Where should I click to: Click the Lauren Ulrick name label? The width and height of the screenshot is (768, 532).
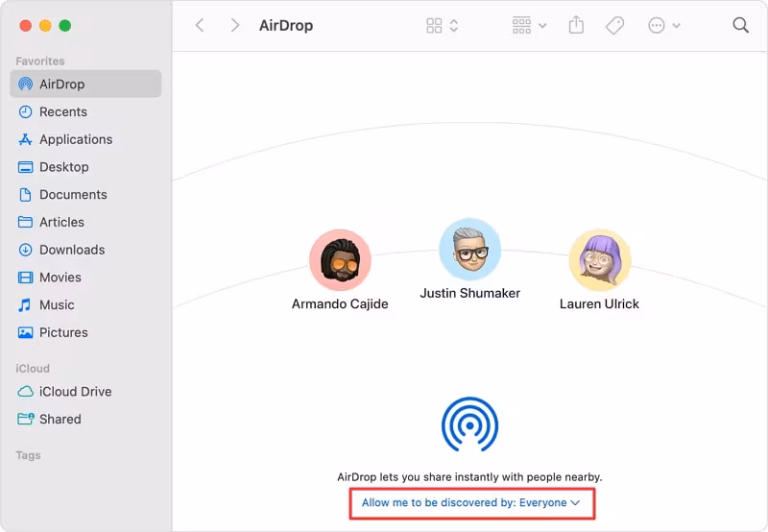(599, 304)
